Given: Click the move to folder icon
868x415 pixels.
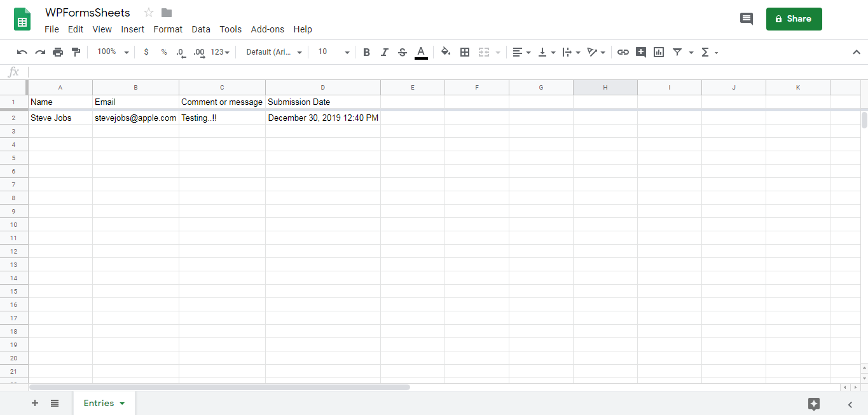Looking at the screenshot, I should 167,13.
